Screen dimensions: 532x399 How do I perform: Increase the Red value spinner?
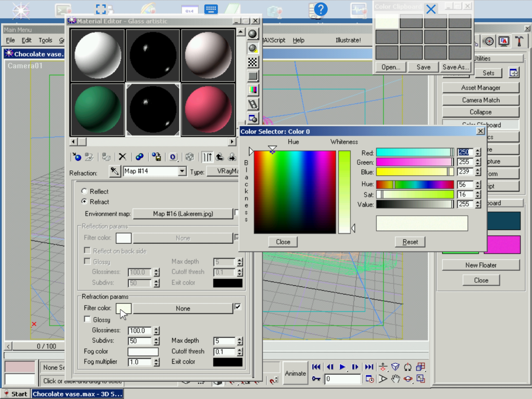tap(478, 150)
